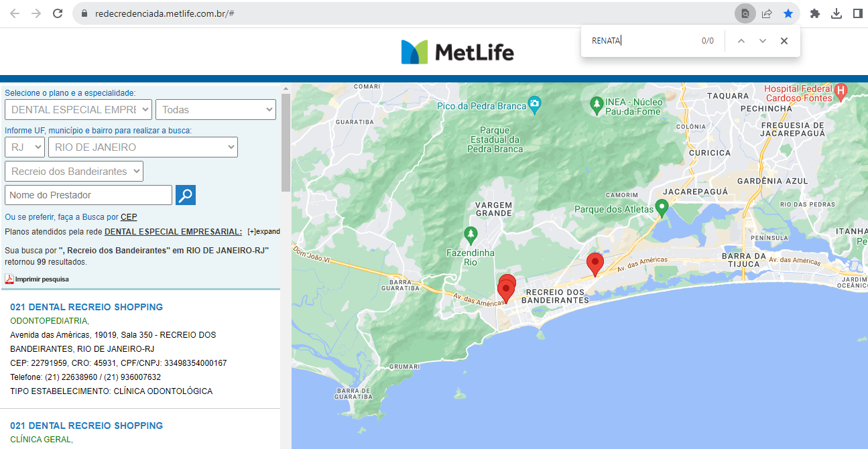The image size is (868, 449).
Task: View site security lock information
Action: pyautogui.click(x=84, y=13)
